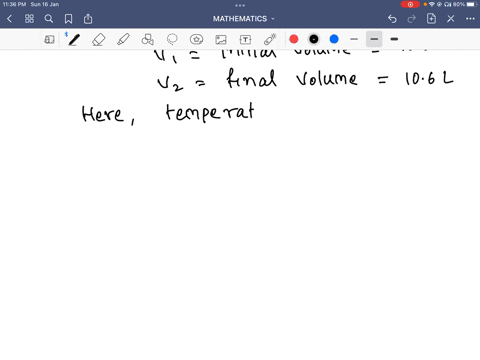Viewport: 480px width, 360px height.
Task: Choose the blue pen color
Action: click(334, 39)
